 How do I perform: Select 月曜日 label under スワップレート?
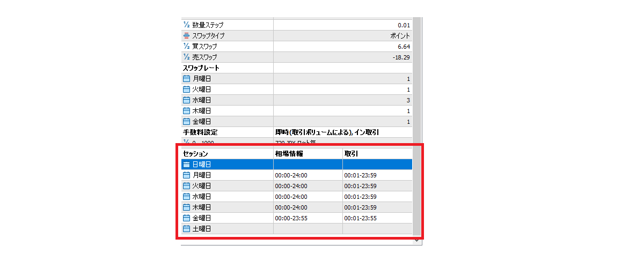[202, 78]
